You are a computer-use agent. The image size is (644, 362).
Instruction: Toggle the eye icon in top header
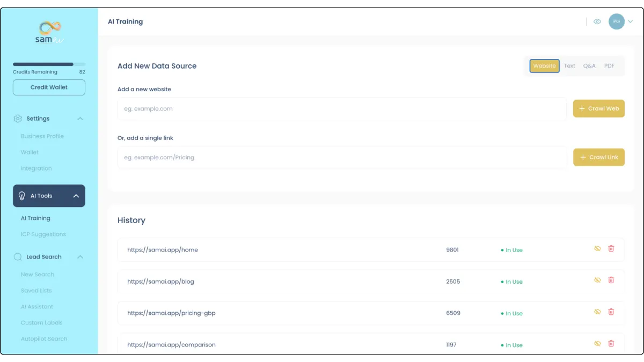coord(597,22)
